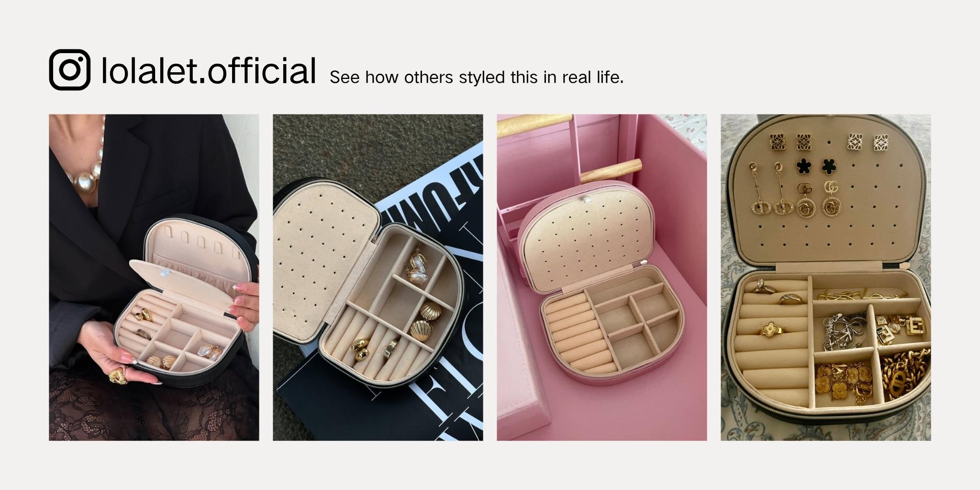This screenshot has height=490, width=980.
Task: Open the photo with filled earring panel
Action: point(826,277)
